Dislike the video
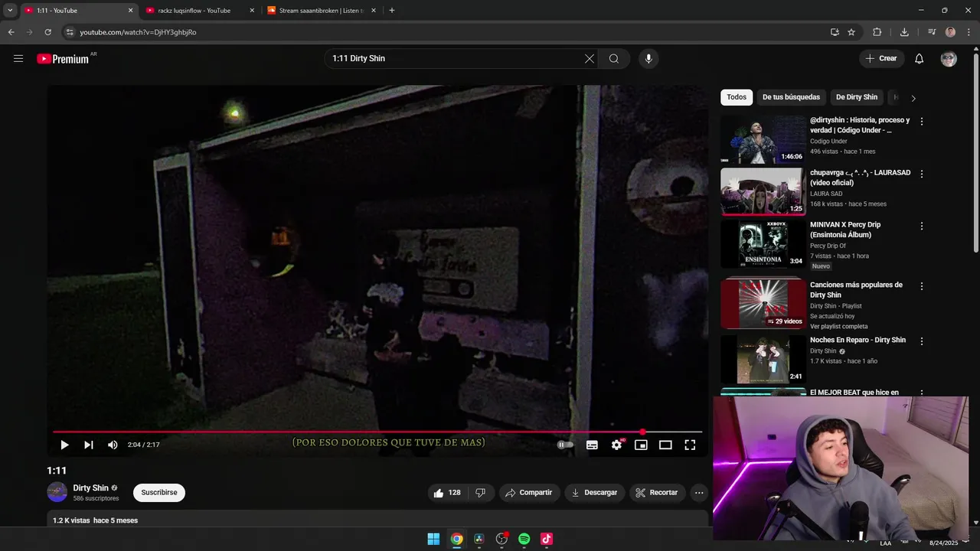The image size is (980, 551). tap(480, 493)
